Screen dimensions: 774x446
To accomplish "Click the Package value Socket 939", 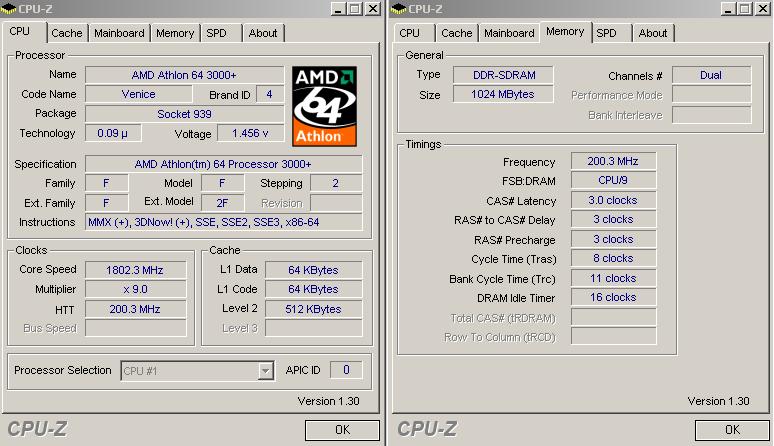I will [184, 114].
